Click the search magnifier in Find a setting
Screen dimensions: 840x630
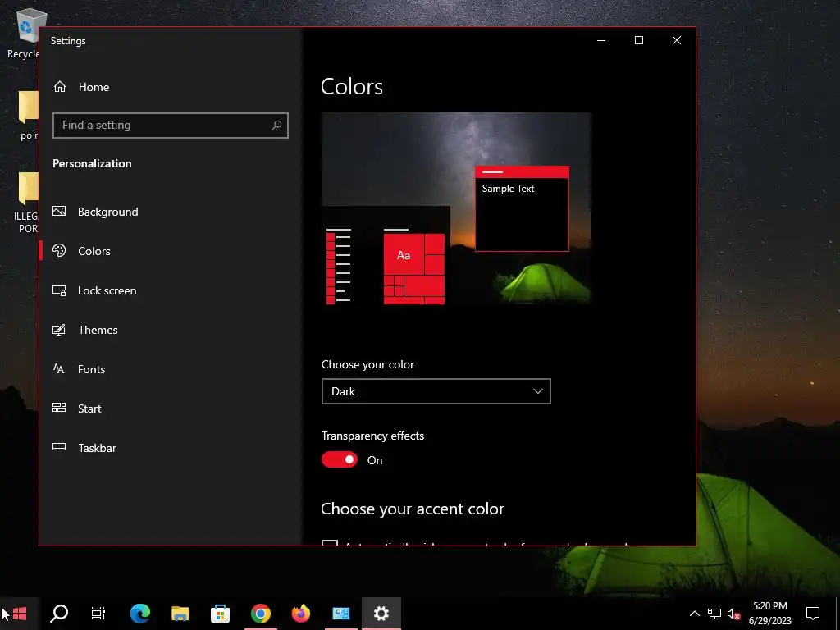coord(276,126)
